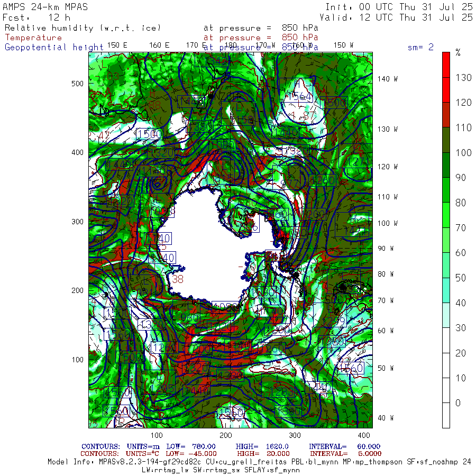Click the '1342' contour label at the map top
Screen dimensions: 476x476
pos(216,61)
